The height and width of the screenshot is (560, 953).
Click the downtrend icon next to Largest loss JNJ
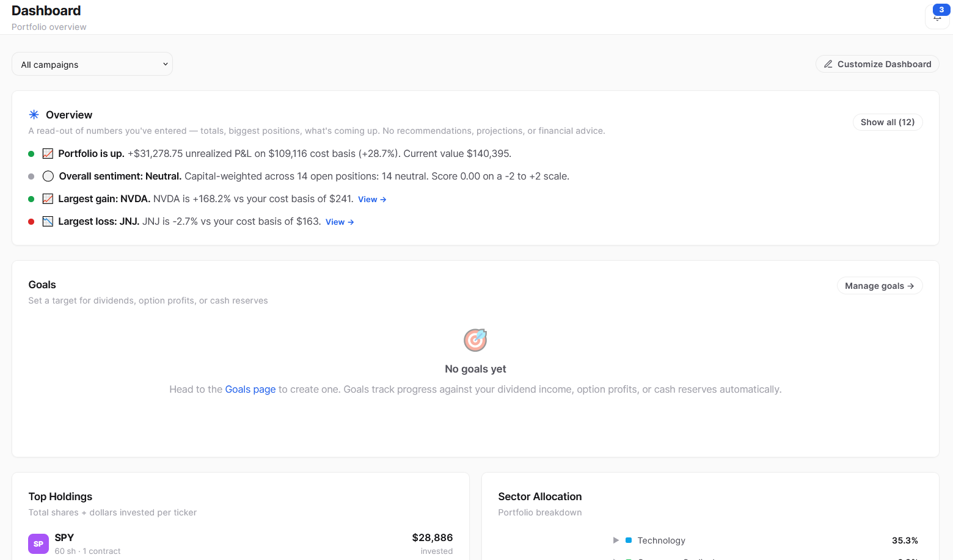pyautogui.click(x=48, y=222)
